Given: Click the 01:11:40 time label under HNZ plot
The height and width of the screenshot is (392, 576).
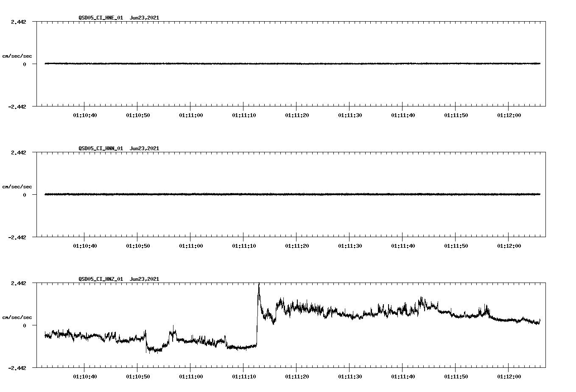Looking at the screenshot, I should tap(403, 377).
